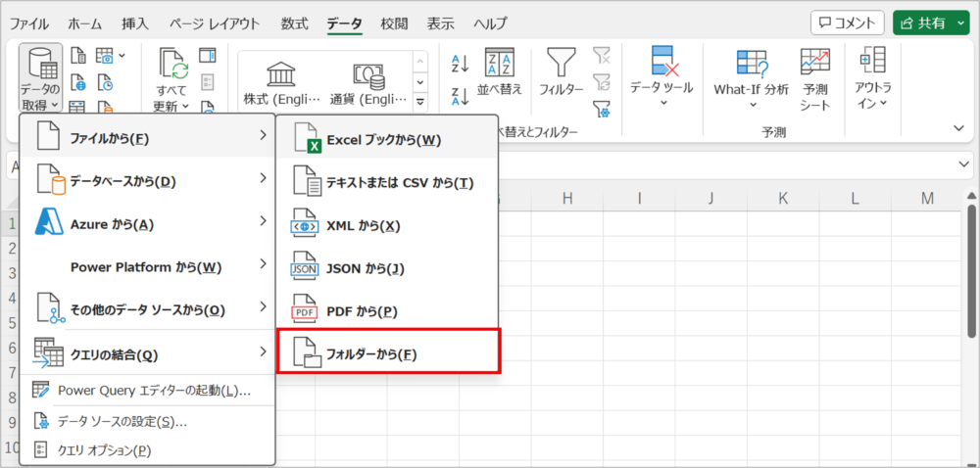The height and width of the screenshot is (468, 980).
Task: Select ファイルから(F) in the Get Data menu
Action: pyautogui.click(x=148, y=136)
